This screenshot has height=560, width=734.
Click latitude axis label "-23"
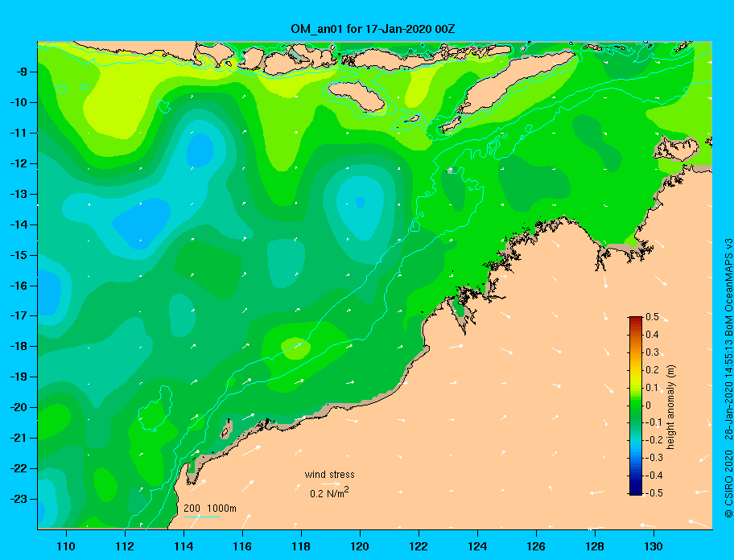pos(18,499)
